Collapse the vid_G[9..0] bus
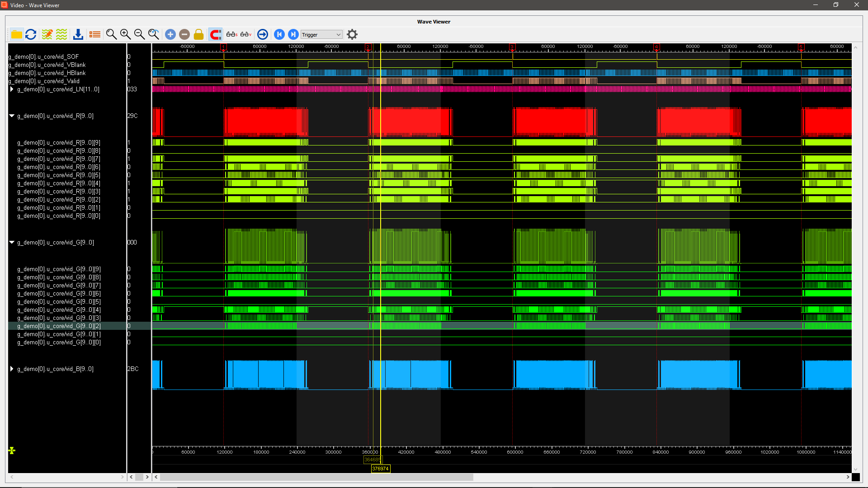868x488 pixels. coord(12,243)
